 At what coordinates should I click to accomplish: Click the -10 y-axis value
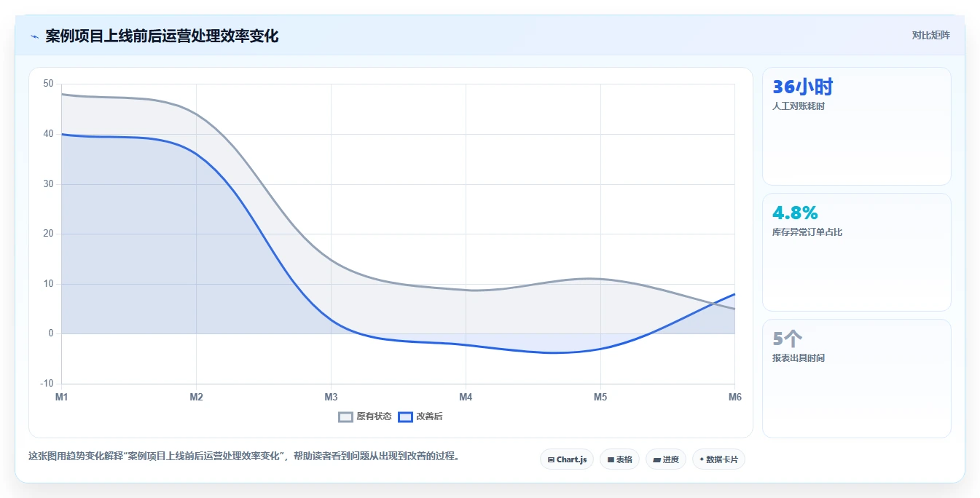tap(47, 384)
